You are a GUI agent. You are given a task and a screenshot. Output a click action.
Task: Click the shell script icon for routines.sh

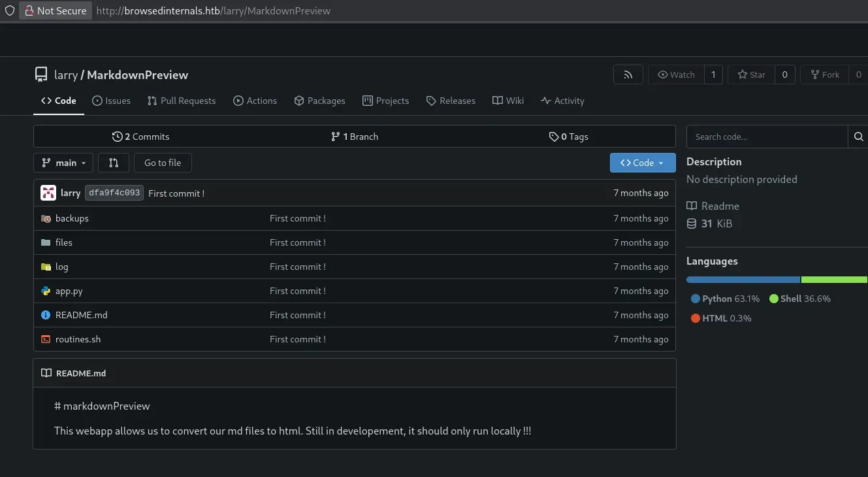46,339
